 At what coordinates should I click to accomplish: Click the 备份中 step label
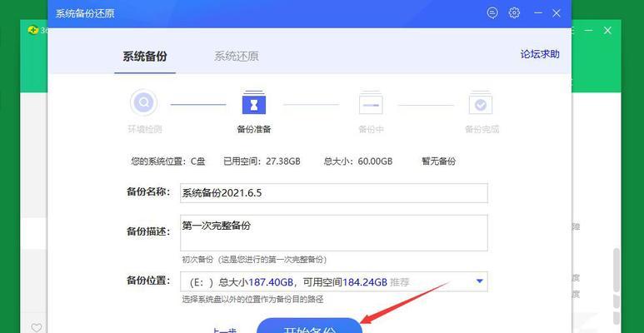point(371,129)
